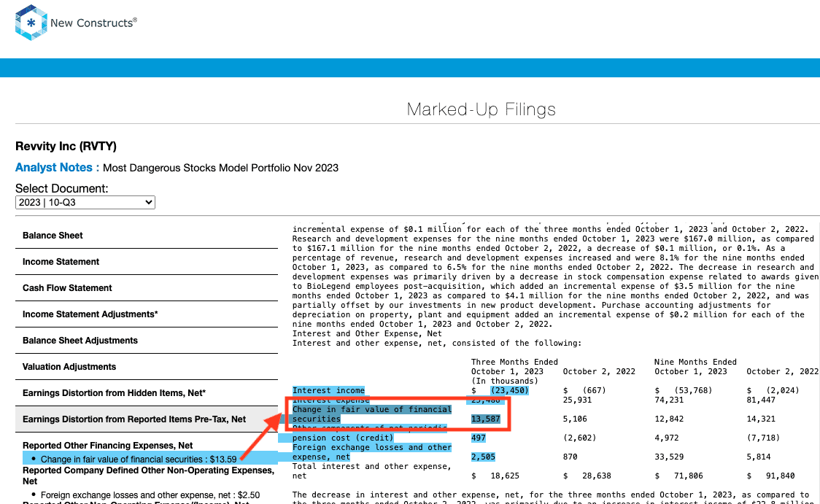Image resolution: width=820 pixels, height=504 pixels.
Task: Click the value 33,529 in the table
Action: pyautogui.click(x=670, y=457)
